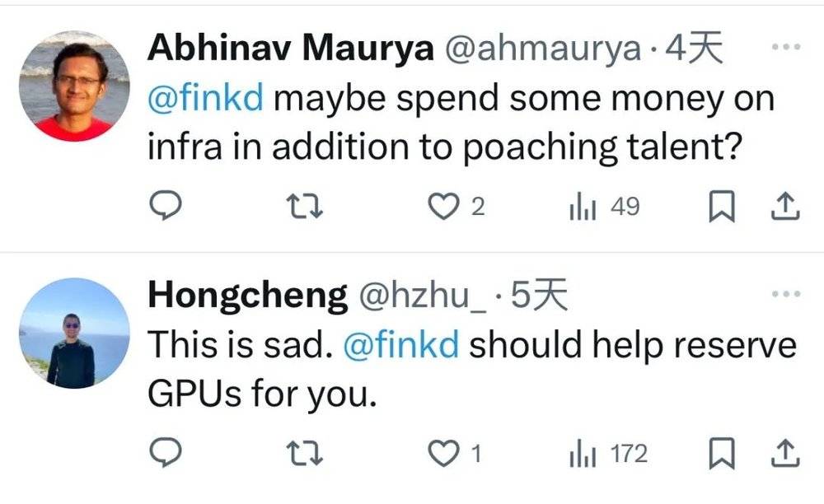This screenshot has width=824, height=504.
Task: Open Hongcheng's profile picture
Action: pyautogui.click(x=74, y=333)
